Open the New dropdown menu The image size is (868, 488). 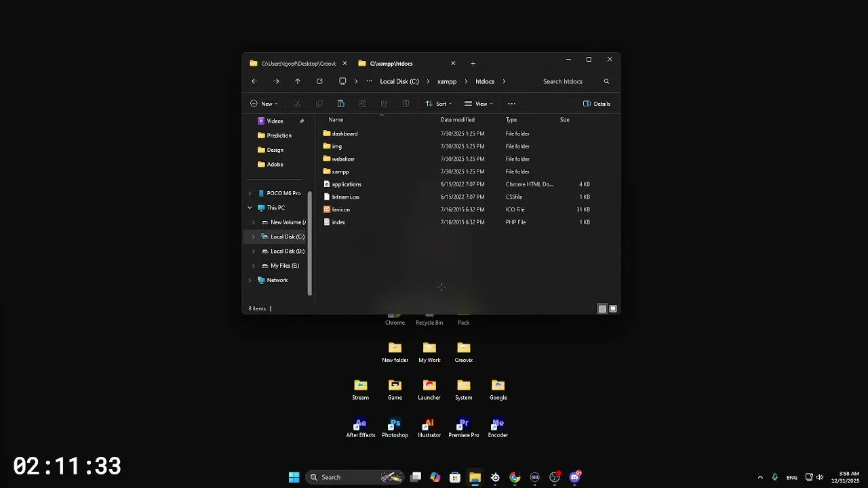264,104
